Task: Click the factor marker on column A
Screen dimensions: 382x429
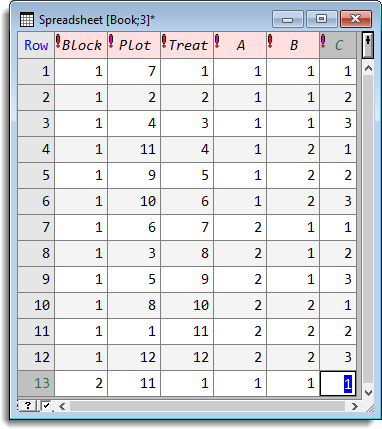Action: (217, 41)
